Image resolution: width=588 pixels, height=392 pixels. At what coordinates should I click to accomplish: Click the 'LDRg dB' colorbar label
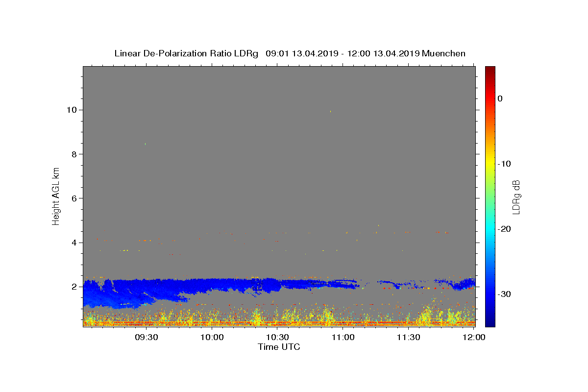click(515, 196)
